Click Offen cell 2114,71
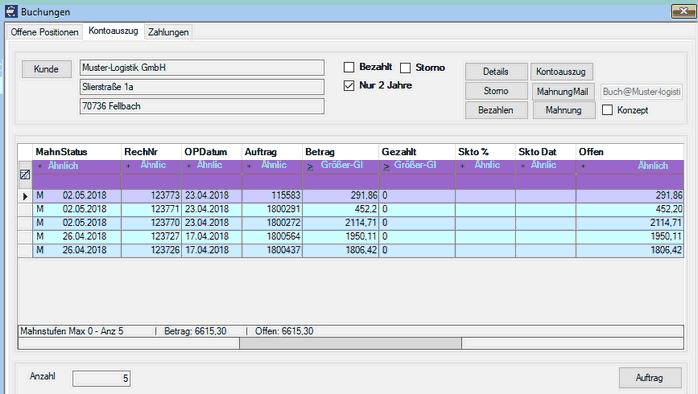This screenshot has height=394, width=698. click(x=630, y=223)
